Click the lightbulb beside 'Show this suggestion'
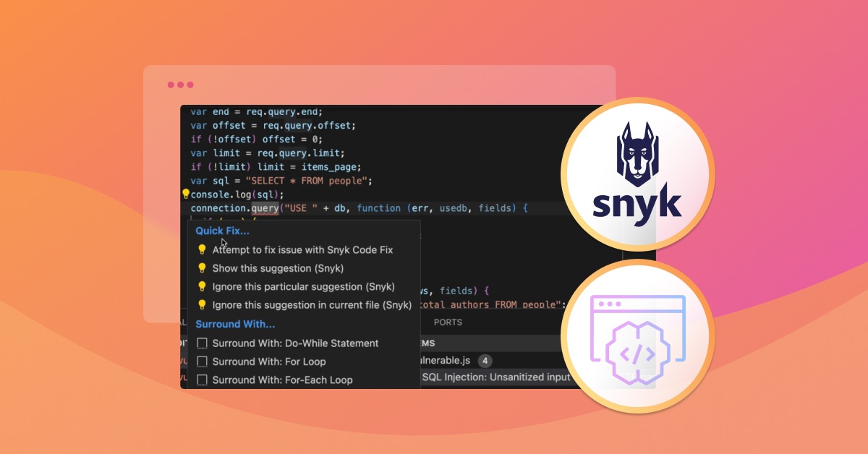Viewport: 868px width, 454px height. [x=202, y=268]
